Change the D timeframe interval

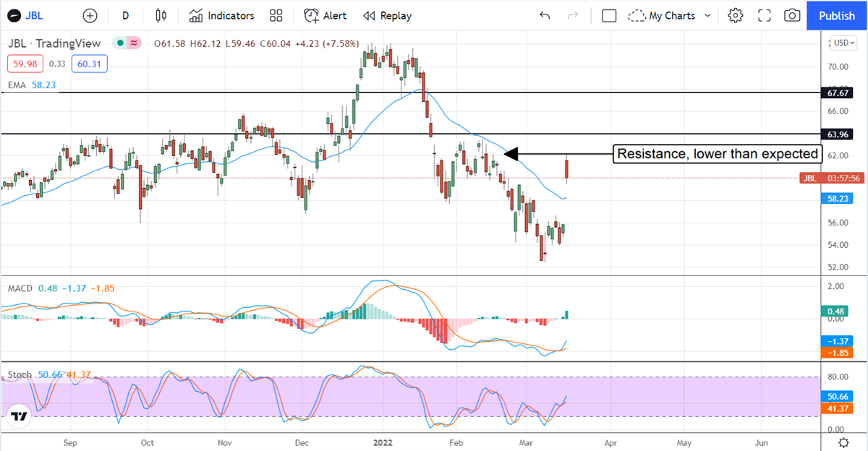click(125, 15)
